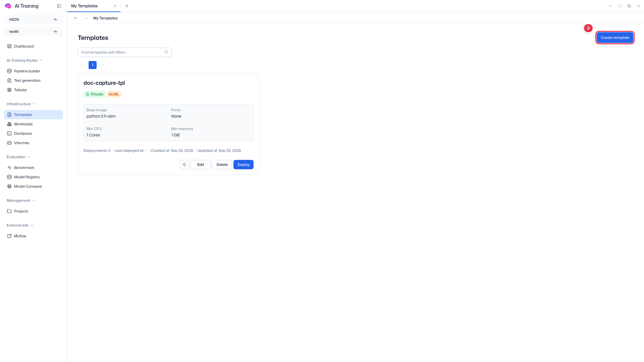Delete the doc-capture-tpl template
Screen dimensions: 644x362
pos(222,165)
